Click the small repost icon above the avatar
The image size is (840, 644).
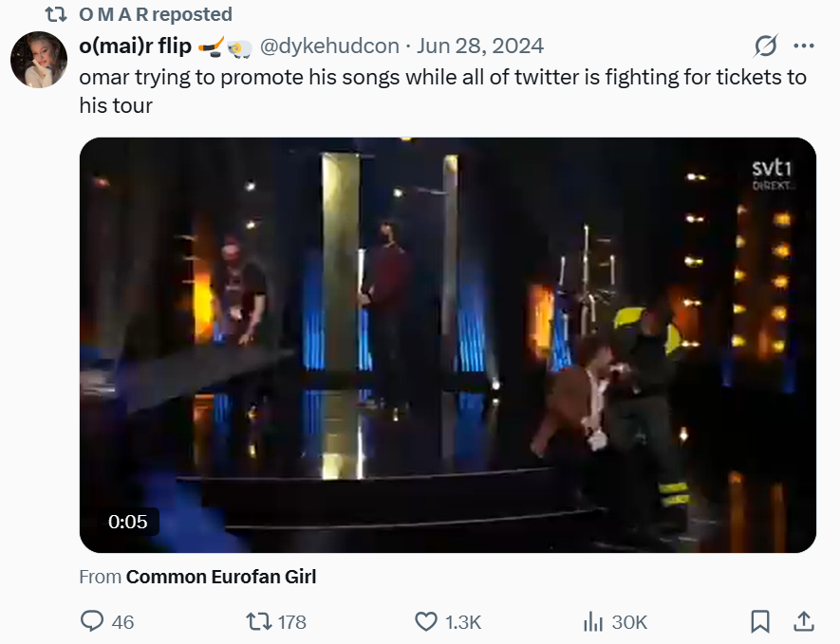(56, 14)
